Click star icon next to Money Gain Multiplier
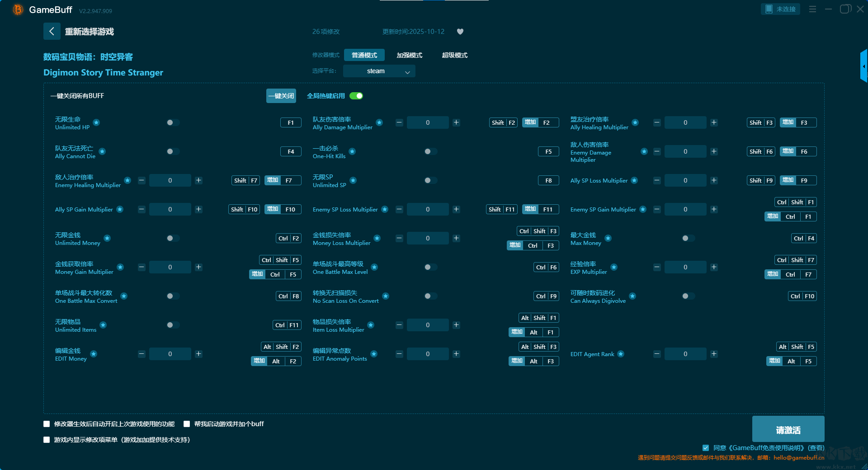 point(120,267)
